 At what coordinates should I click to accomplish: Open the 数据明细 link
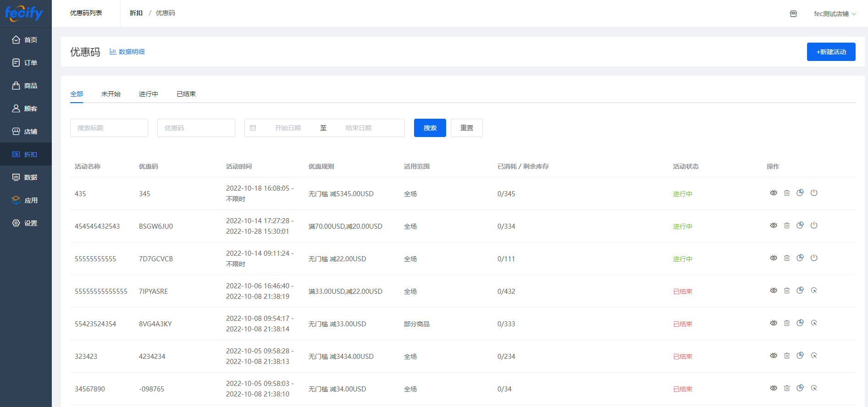click(x=127, y=52)
